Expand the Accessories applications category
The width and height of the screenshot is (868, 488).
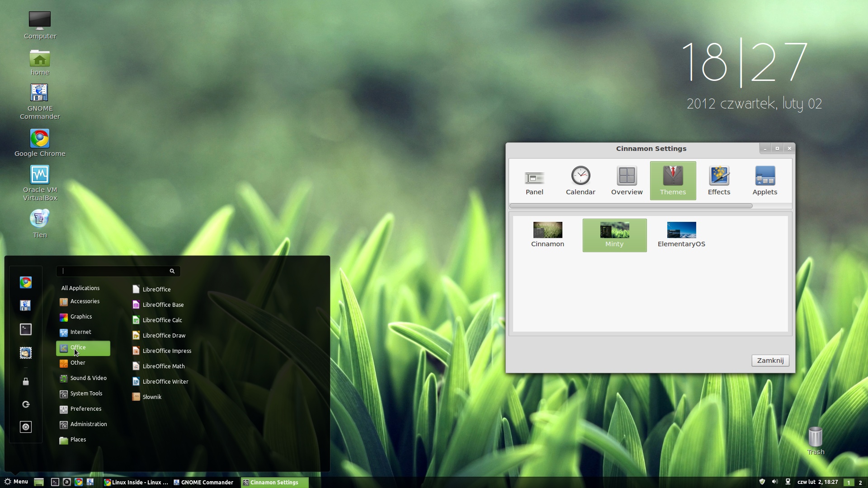click(85, 301)
